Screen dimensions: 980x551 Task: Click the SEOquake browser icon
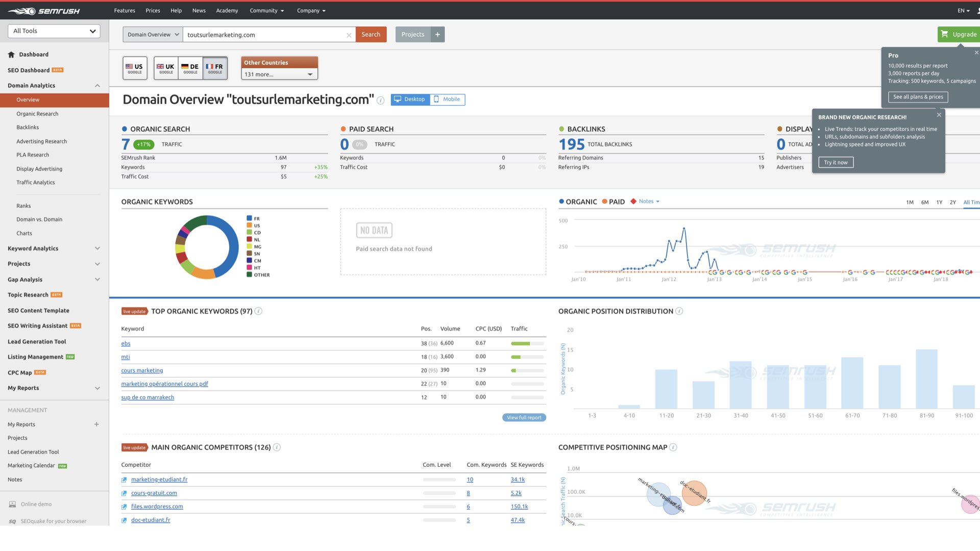tap(12, 521)
